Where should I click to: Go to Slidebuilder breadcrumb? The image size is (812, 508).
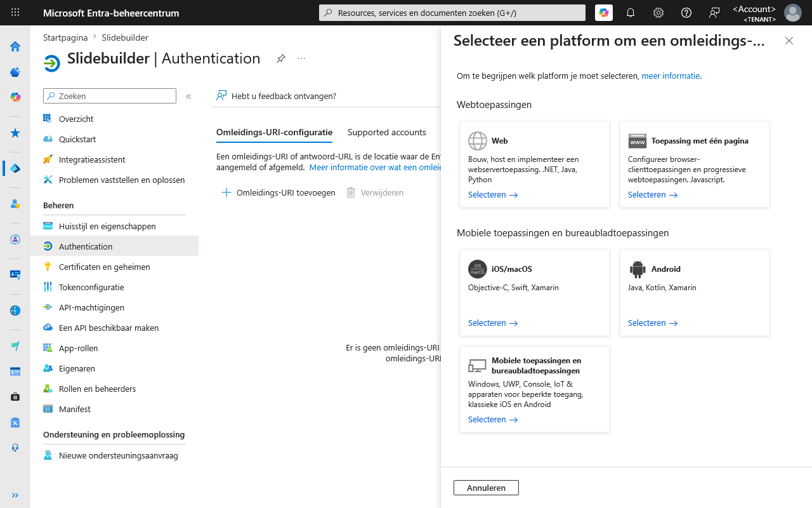(125, 37)
